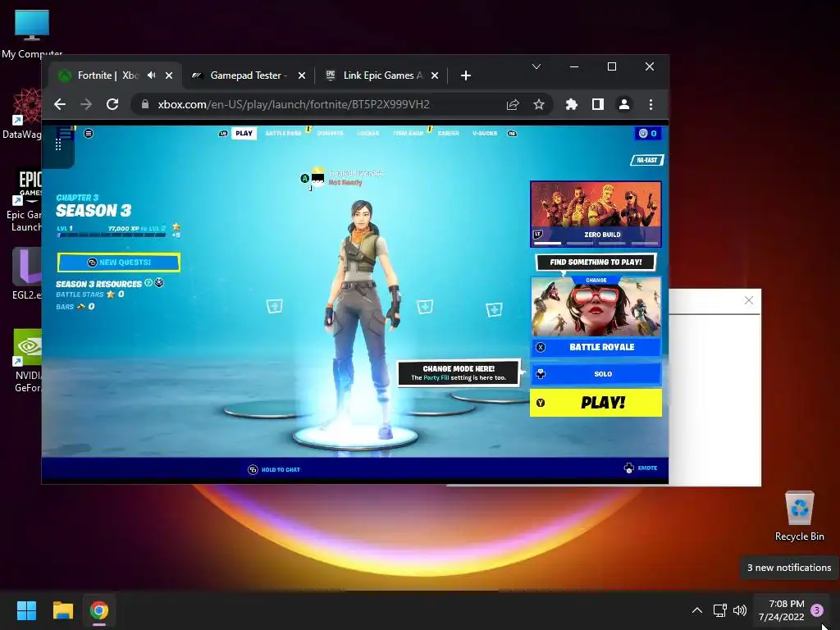840x630 pixels.
Task: Click the LB bumper icon left of PLAY
Action: (x=223, y=134)
